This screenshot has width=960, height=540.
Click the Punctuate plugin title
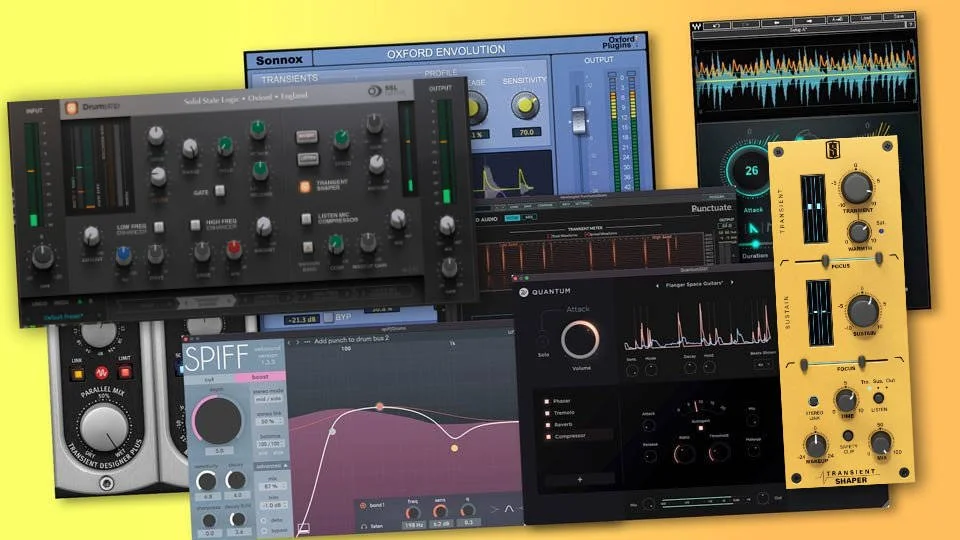pos(711,208)
